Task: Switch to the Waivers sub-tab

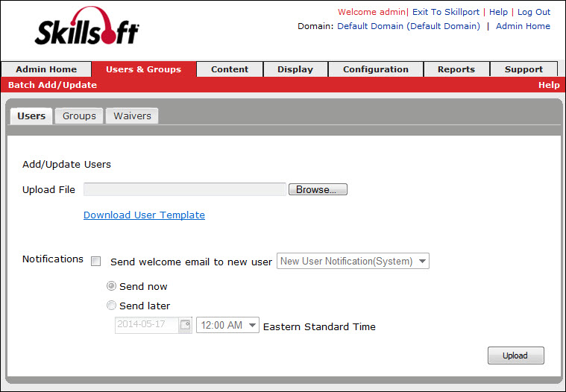Action: tap(132, 116)
